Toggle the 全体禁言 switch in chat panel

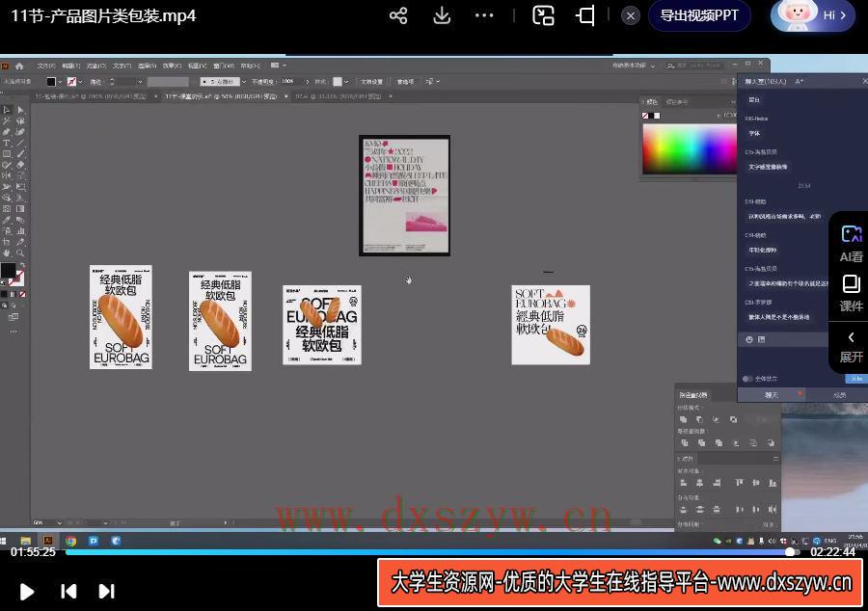(x=747, y=379)
